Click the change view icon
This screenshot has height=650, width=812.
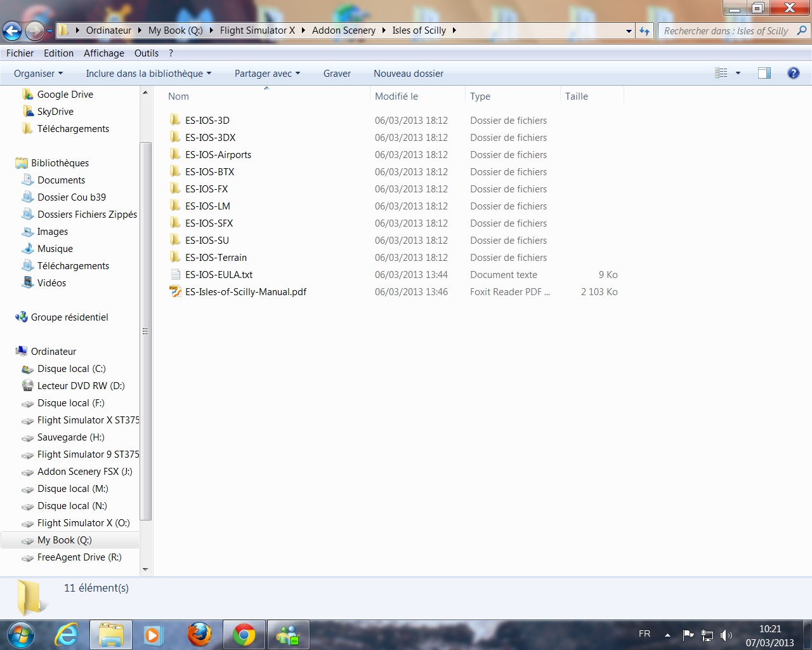click(x=721, y=73)
